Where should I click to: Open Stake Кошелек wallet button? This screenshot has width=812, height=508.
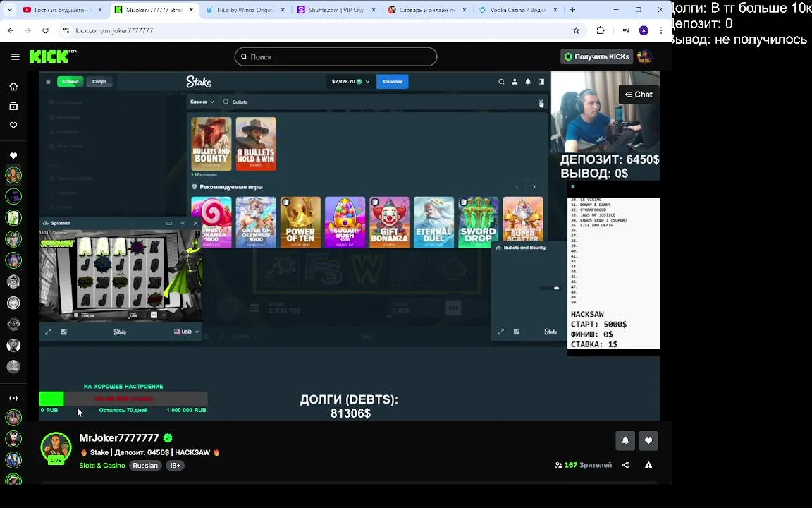point(393,81)
